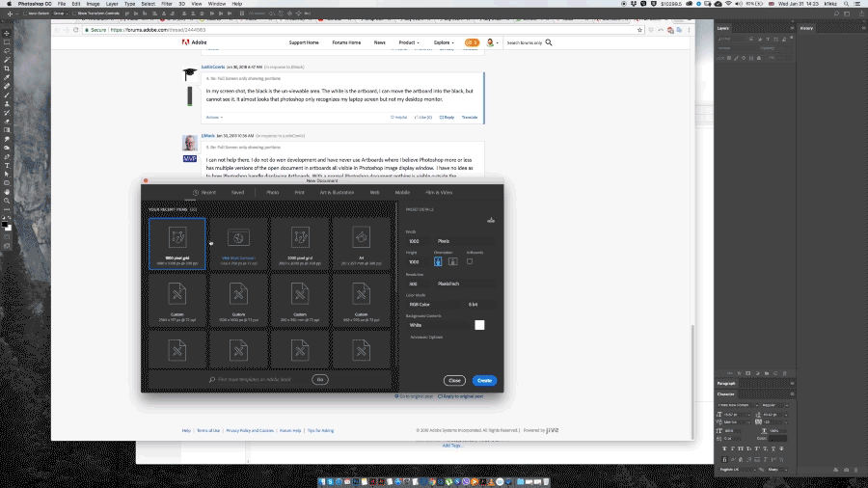Click the save preset icon in Preset Details
The width and height of the screenshot is (868, 488).
click(x=491, y=220)
